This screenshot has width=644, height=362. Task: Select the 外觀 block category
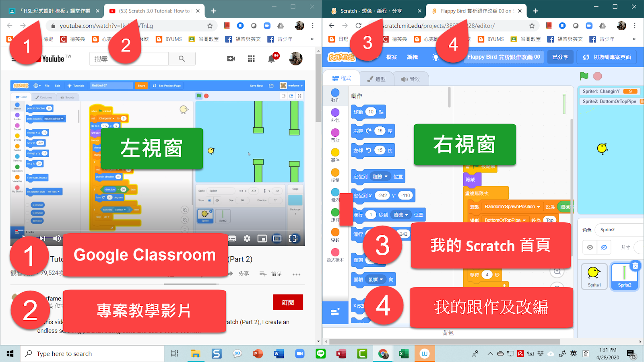coord(335,115)
